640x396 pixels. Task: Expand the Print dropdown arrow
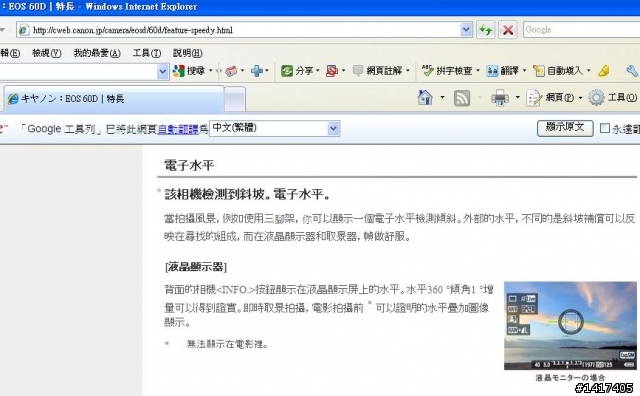518,98
